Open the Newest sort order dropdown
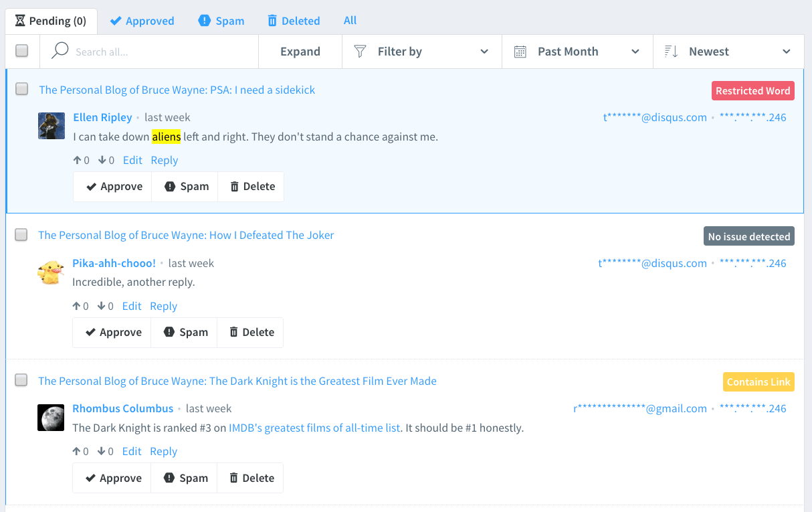Screen dimensions: 812x512 728,52
